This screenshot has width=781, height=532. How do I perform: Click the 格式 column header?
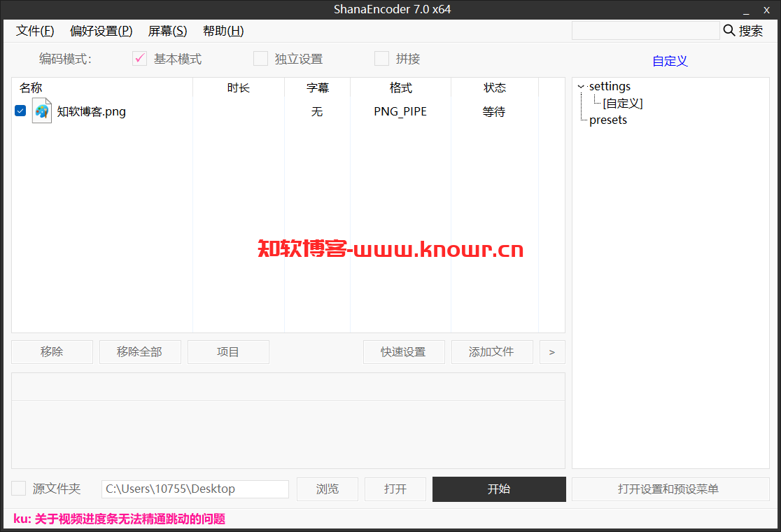click(x=400, y=87)
